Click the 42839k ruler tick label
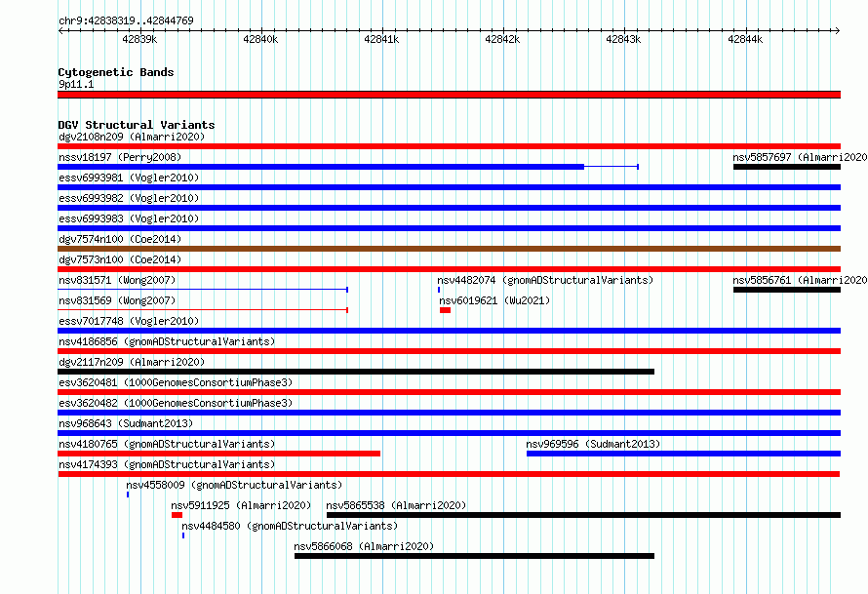Viewport: 868px width, 594px height. click(139, 39)
